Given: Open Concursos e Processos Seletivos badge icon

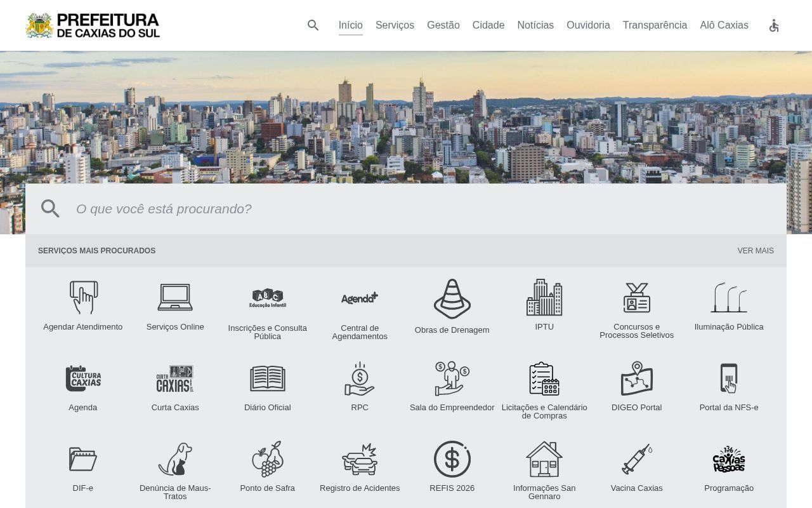Looking at the screenshot, I should point(637,297).
